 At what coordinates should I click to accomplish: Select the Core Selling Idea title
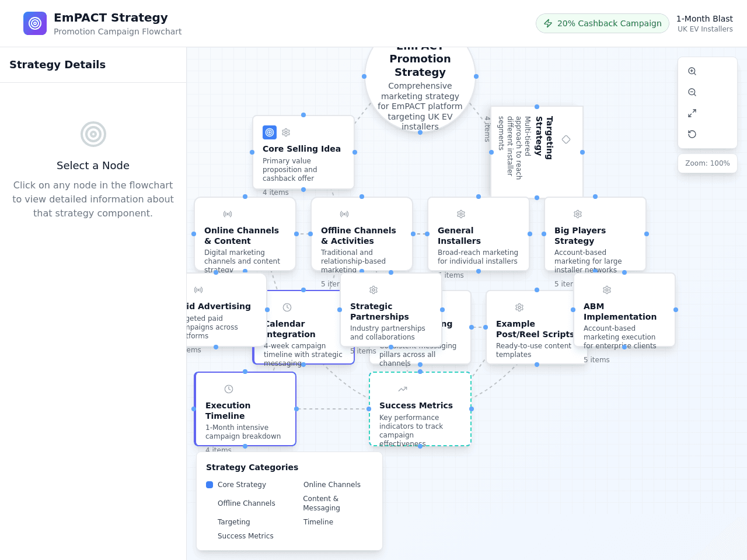click(302, 149)
